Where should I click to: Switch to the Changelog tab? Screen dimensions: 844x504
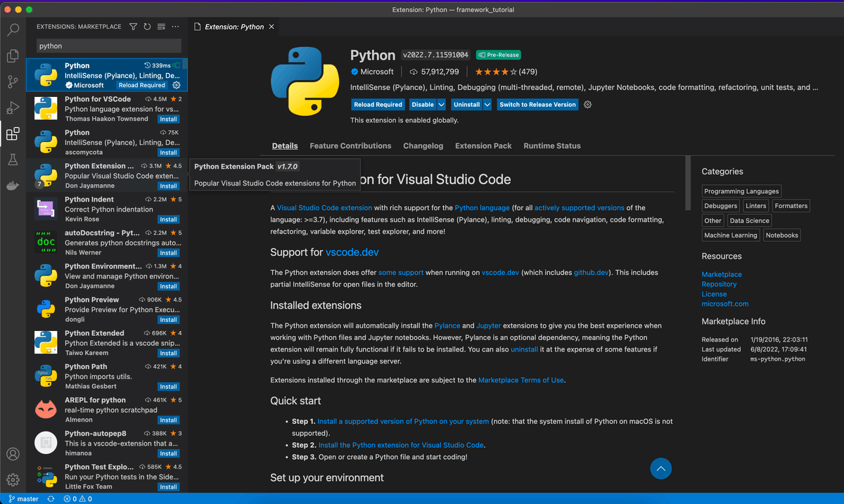click(x=423, y=146)
